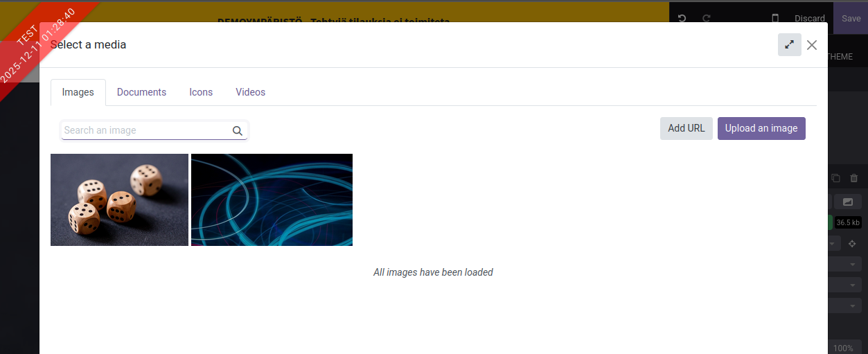Viewport: 868px width, 354px height.
Task: Click the trash delete icon
Action: point(854,178)
